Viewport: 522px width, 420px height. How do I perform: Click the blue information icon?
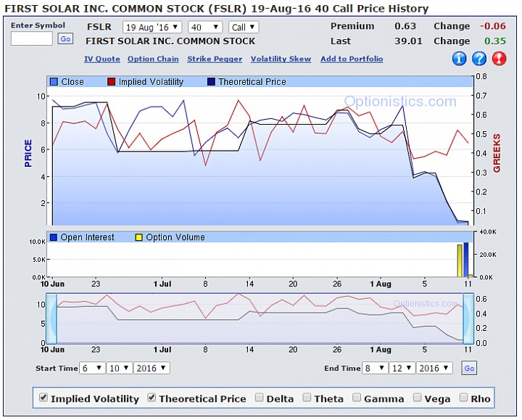pos(459,59)
